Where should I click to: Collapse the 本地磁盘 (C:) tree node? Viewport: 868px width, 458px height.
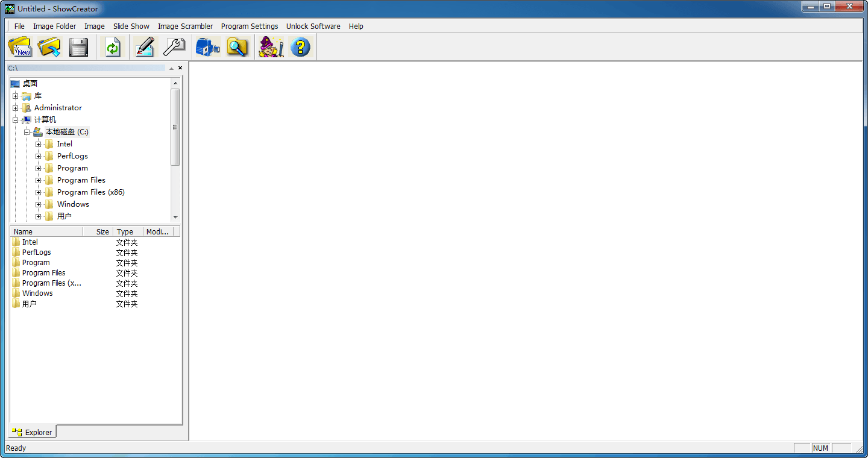click(x=27, y=132)
